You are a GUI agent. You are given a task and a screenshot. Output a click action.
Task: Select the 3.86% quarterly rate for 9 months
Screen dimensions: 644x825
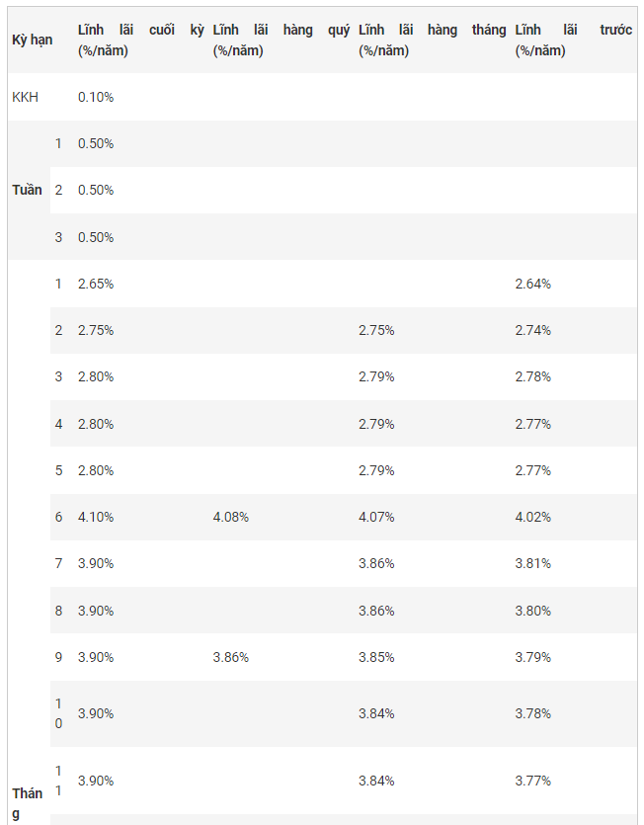point(231,657)
